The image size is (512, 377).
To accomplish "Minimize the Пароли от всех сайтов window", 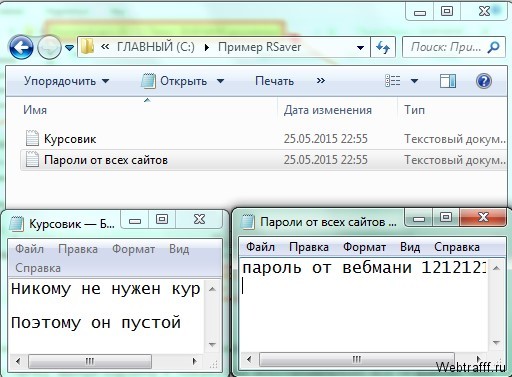I will tap(419, 218).
